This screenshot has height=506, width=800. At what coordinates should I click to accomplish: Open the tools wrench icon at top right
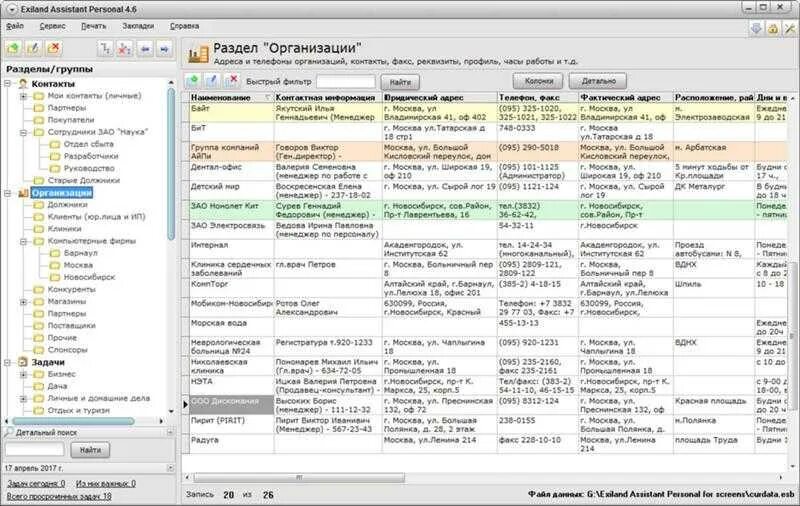790,29
